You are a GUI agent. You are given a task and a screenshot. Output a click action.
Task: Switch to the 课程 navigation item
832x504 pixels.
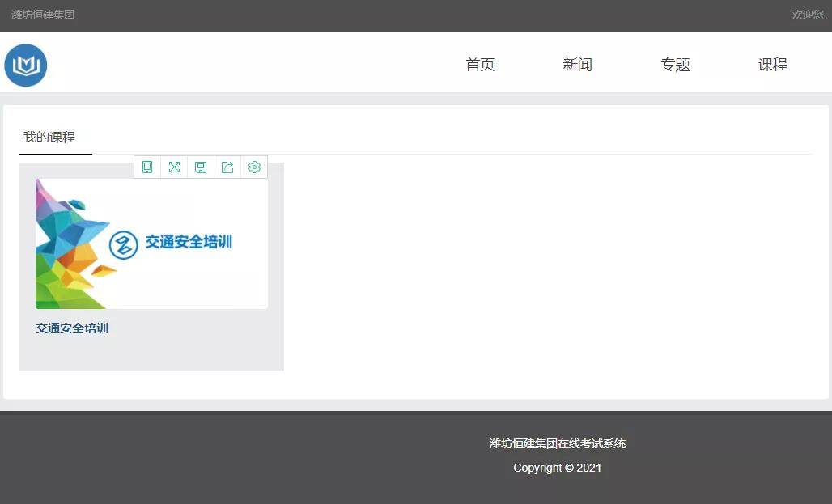[x=771, y=64]
